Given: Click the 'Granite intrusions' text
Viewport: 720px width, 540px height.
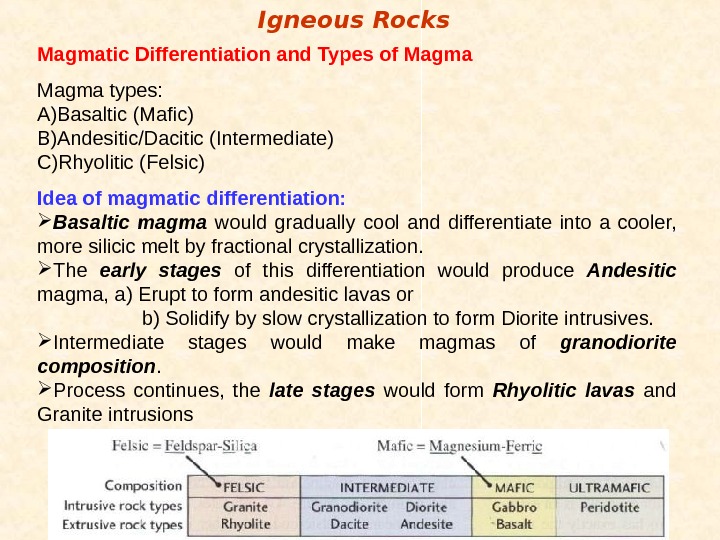Looking at the screenshot, I should (x=115, y=414).
